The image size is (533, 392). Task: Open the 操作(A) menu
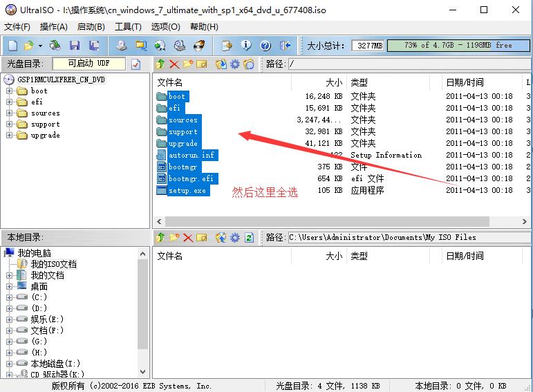tap(54, 27)
